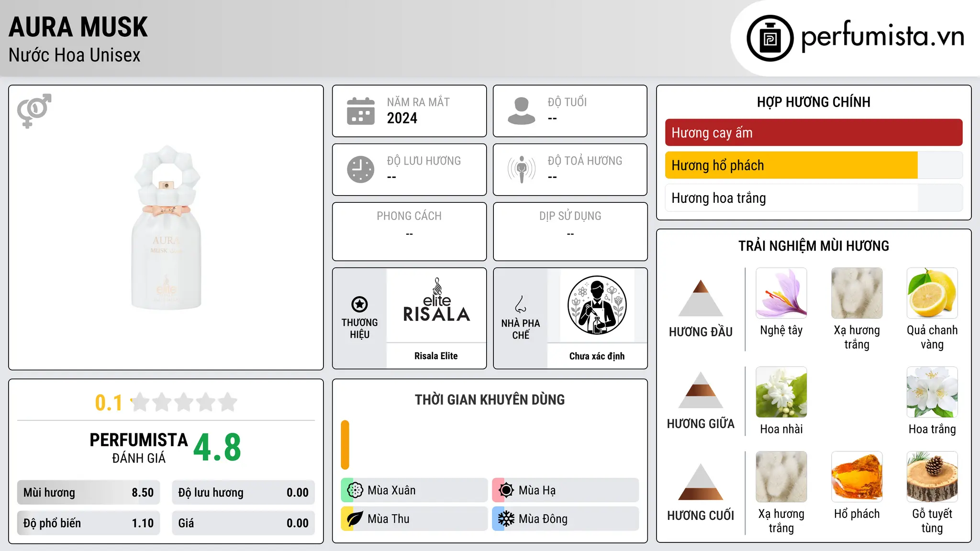Click the Hợp hương chính heading
The image size is (980, 551).
tap(813, 102)
